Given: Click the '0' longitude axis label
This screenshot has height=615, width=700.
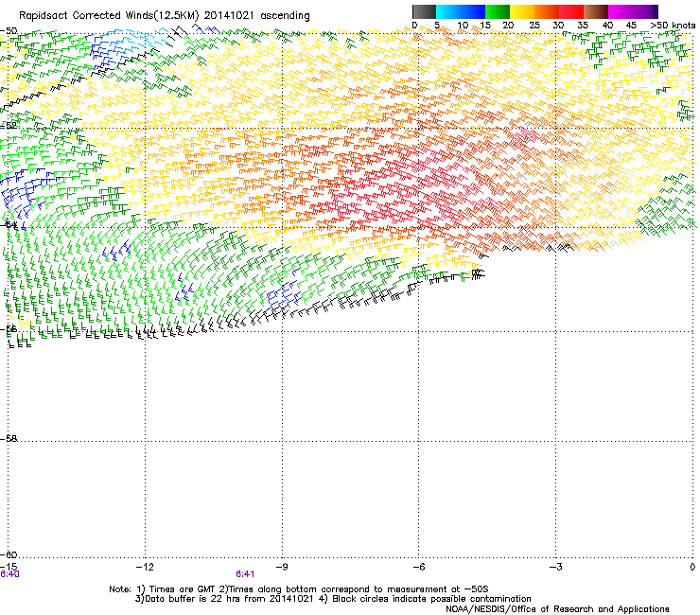Looking at the screenshot, I should (692, 567).
